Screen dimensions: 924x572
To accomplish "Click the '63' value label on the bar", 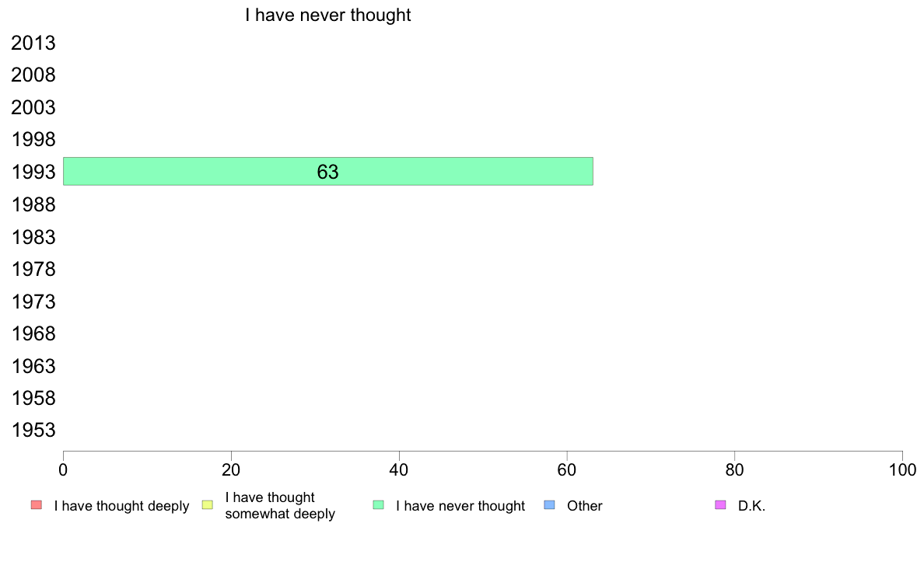I will point(327,172).
